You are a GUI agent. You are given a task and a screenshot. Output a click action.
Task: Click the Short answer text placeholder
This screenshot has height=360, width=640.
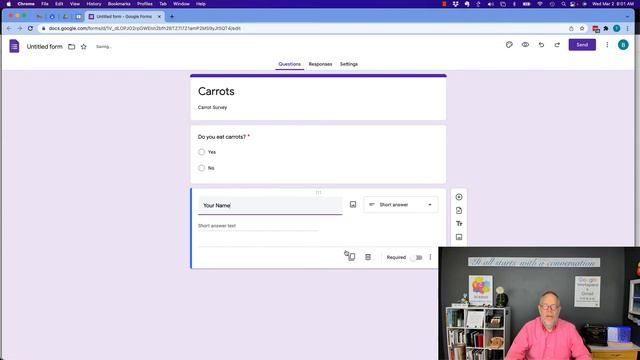coord(217,226)
